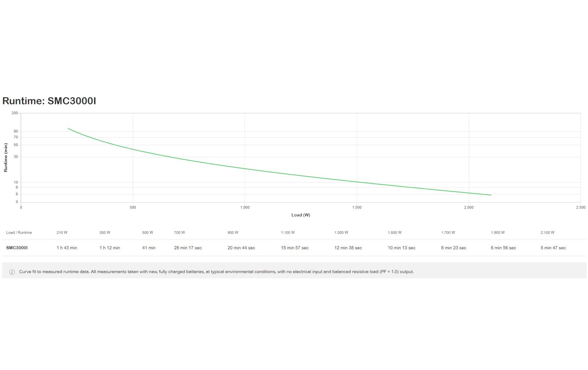Select the 10 min 13 sec runtime cell
The width and height of the screenshot is (588, 370).
point(402,248)
